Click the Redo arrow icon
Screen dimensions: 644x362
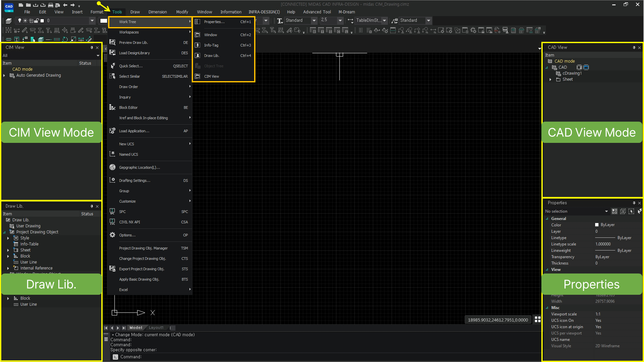pos(72,5)
